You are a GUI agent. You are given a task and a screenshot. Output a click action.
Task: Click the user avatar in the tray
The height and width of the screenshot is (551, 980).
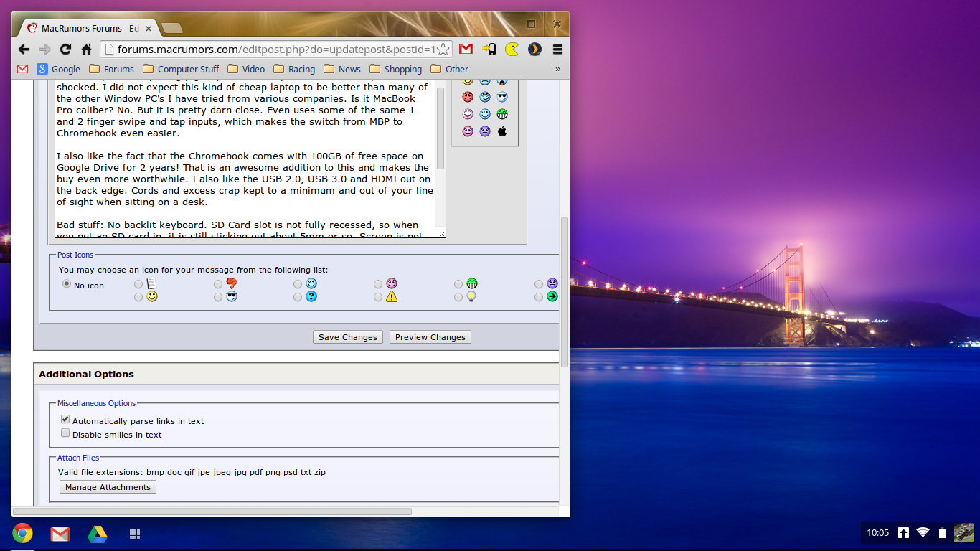click(x=963, y=533)
